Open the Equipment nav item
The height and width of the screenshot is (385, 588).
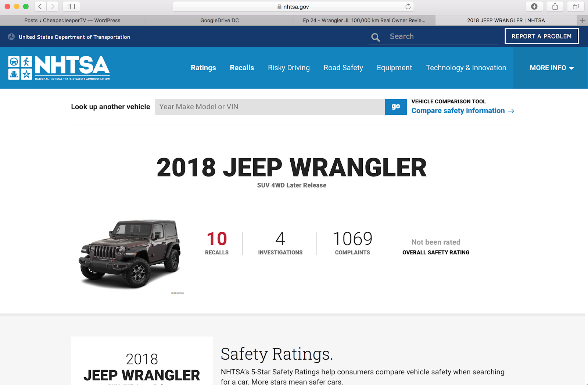tap(394, 68)
